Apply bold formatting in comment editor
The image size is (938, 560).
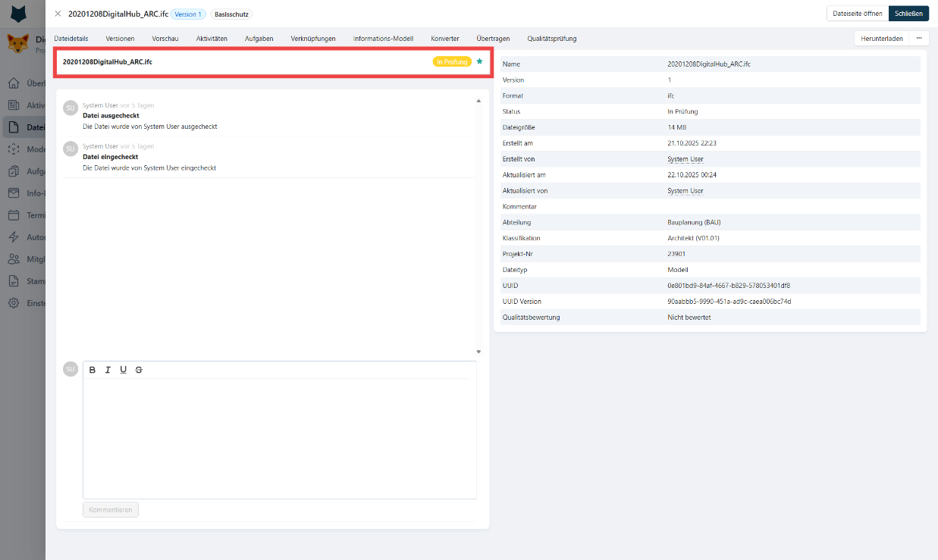[x=93, y=370]
